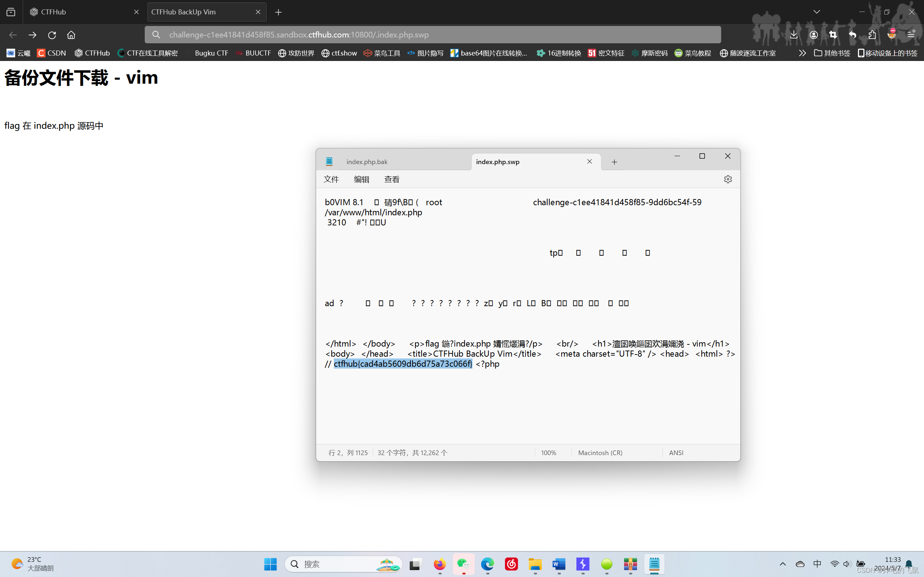Open Notepad settings gear
The image size is (924, 577).
(728, 179)
